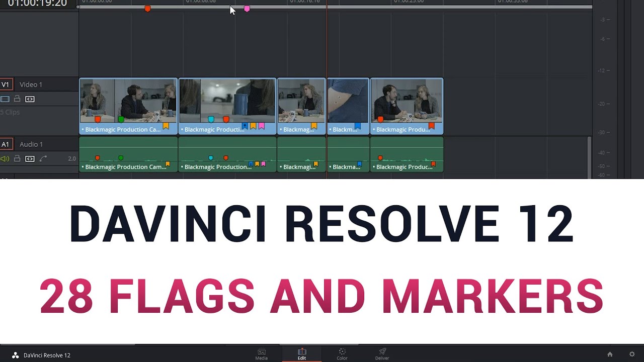Click the pink flag on second audio clip
Viewport: 644px width, 362px height.
pos(263,164)
